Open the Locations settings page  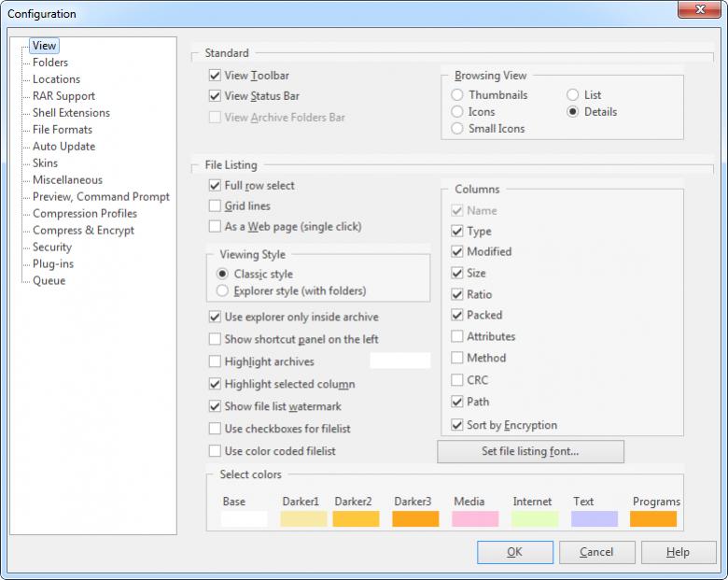tap(56, 79)
